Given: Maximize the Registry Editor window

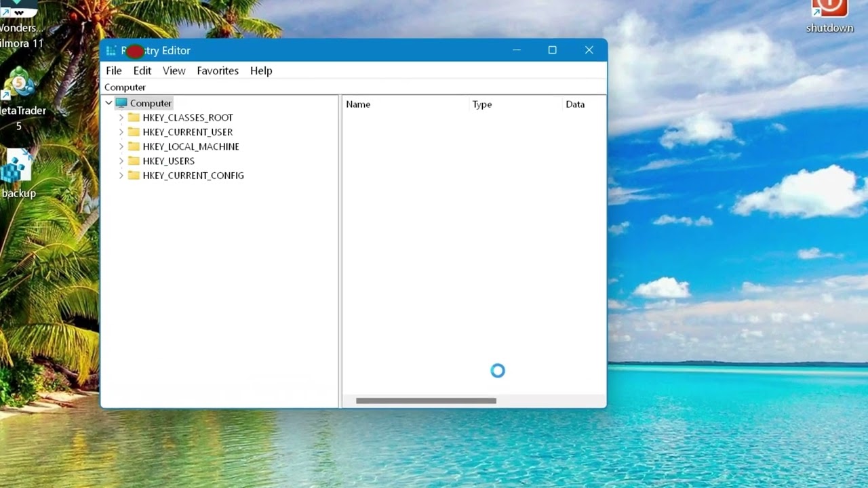Looking at the screenshot, I should click(553, 50).
